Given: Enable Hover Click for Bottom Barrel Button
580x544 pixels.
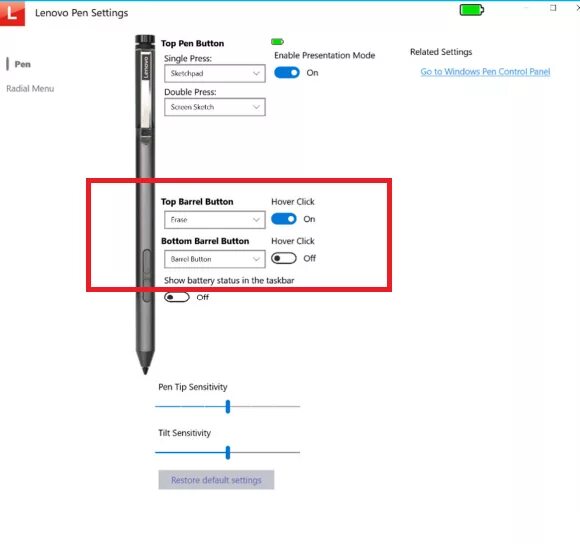Looking at the screenshot, I should click(284, 258).
